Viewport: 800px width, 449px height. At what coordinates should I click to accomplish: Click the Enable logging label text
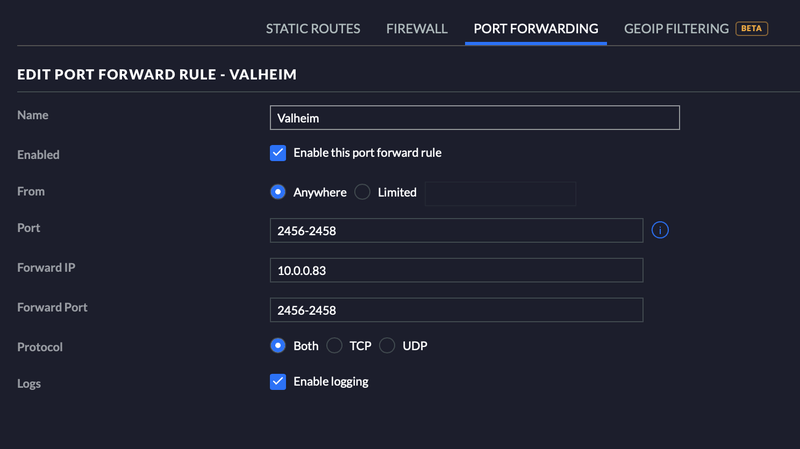point(330,382)
